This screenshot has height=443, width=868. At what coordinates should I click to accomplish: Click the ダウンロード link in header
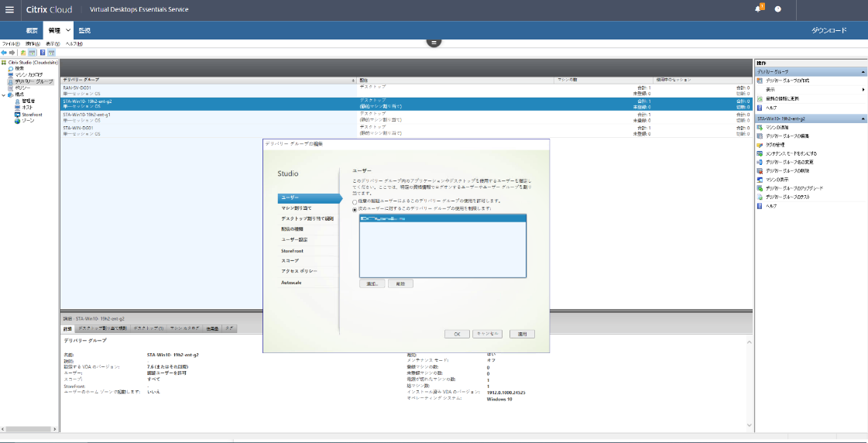829,30
